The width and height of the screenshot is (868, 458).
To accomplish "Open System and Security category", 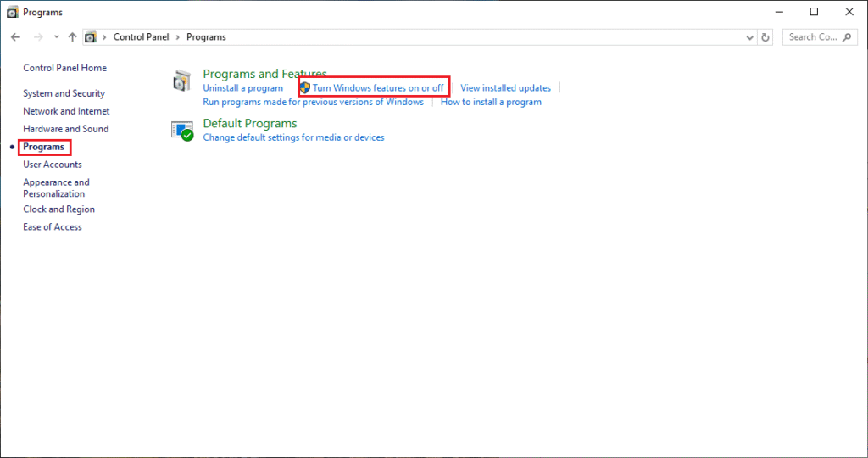I will pos(64,93).
